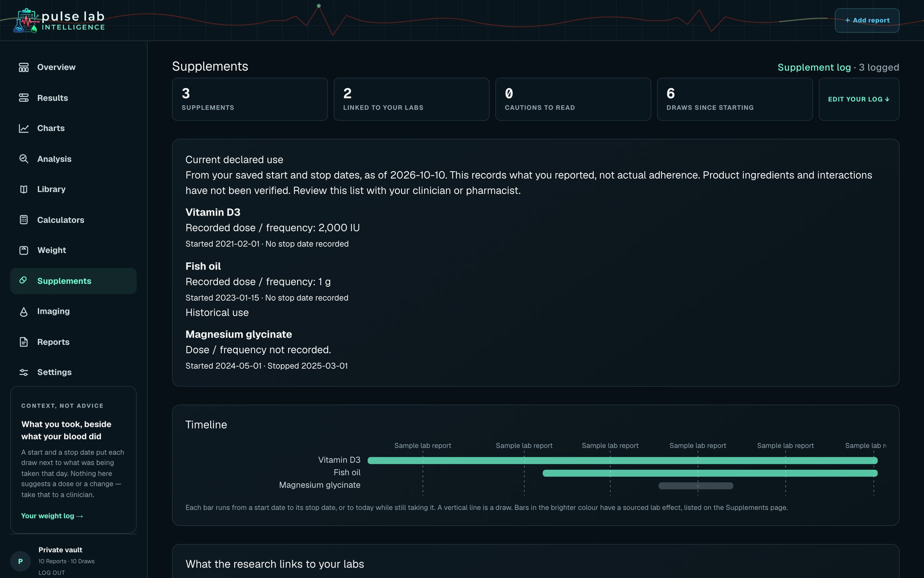Click the Edit your log button
The image size is (924, 578).
tap(859, 99)
